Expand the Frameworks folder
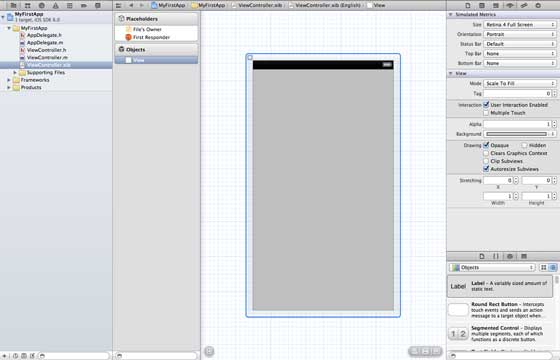Image resolution: width=560 pixels, height=360 pixels. tap(9, 80)
